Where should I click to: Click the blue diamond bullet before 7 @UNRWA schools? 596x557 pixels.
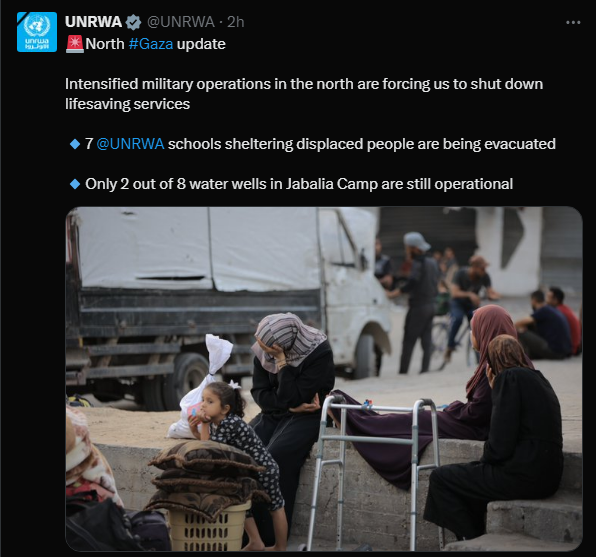click(75, 144)
